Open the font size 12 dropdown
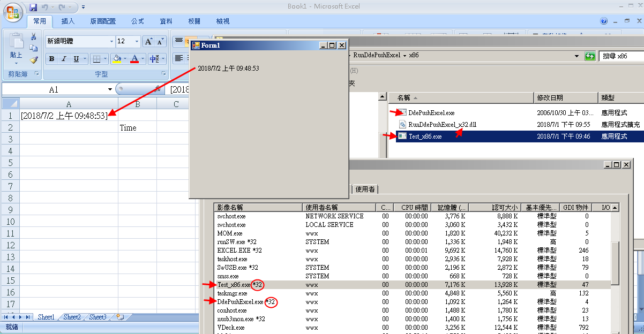 coord(137,41)
